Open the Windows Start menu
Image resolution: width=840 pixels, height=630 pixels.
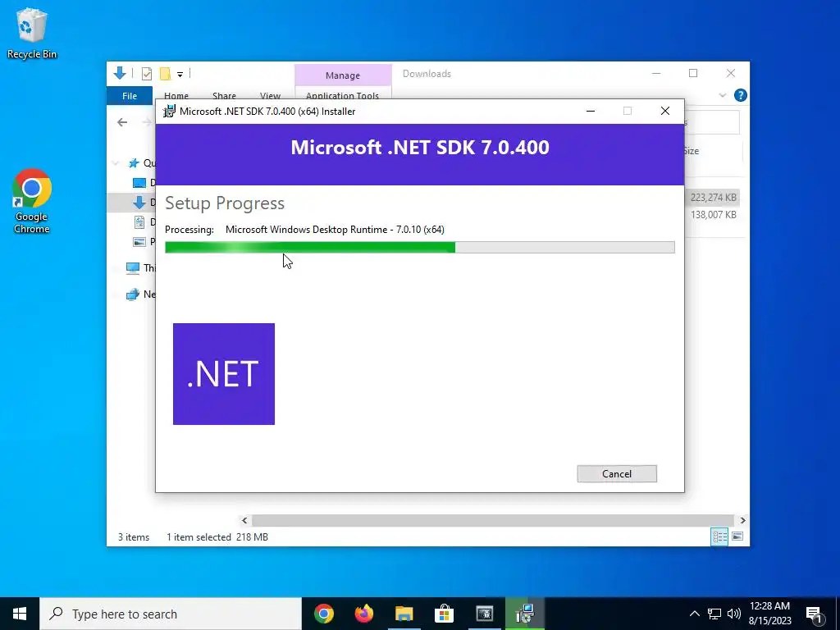pyautogui.click(x=20, y=614)
